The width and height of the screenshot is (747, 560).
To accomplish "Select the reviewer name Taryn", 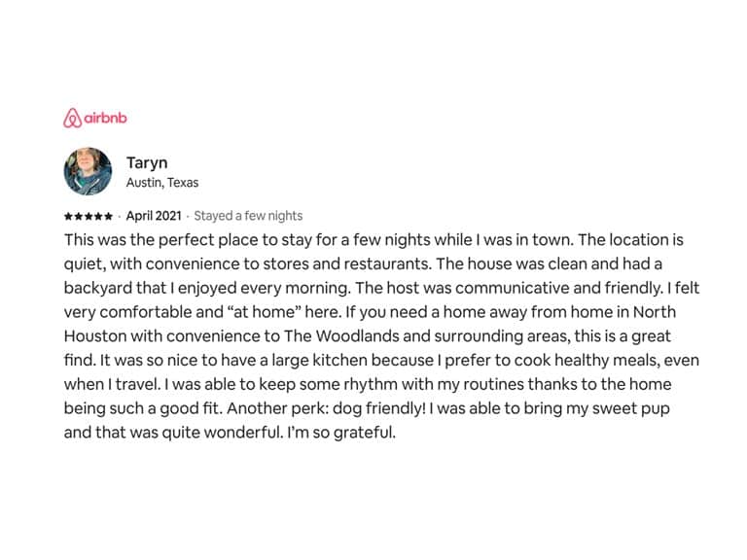I will point(147,163).
